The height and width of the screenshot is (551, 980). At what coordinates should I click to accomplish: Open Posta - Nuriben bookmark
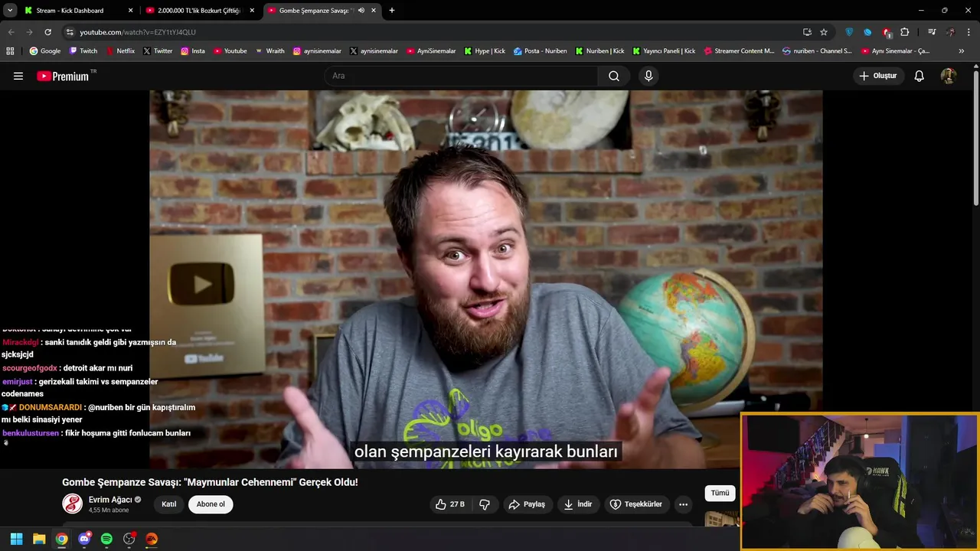click(x=541, y=51)
